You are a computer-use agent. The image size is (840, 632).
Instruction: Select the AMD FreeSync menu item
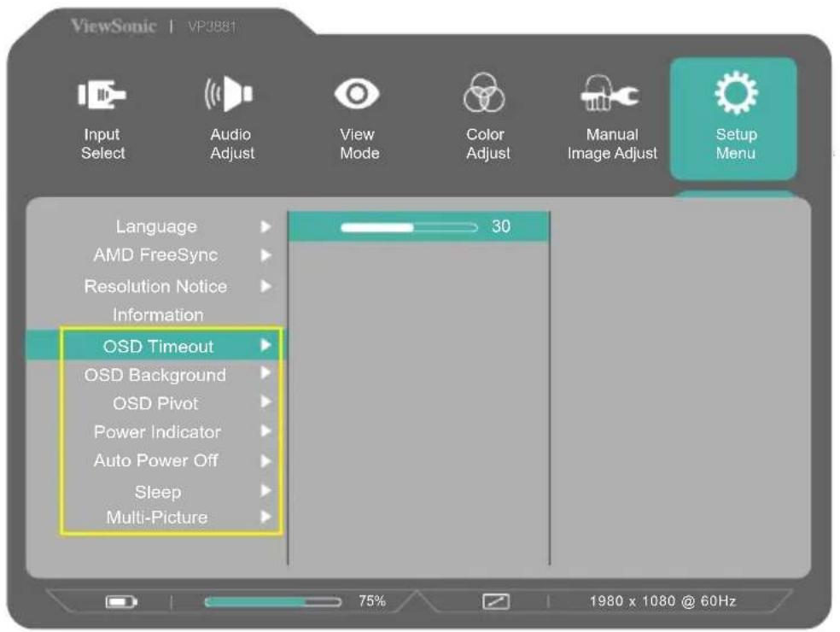point(156,255)
